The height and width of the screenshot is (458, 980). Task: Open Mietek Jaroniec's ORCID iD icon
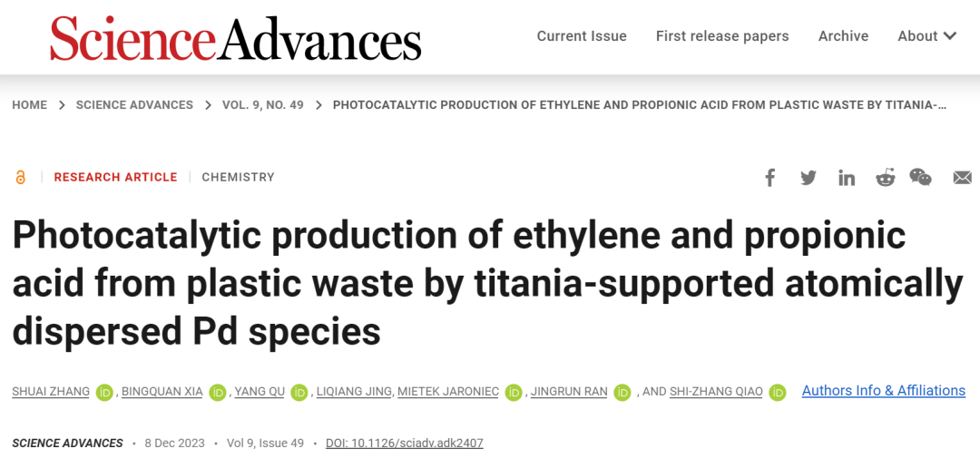click(x=514, y=392)
